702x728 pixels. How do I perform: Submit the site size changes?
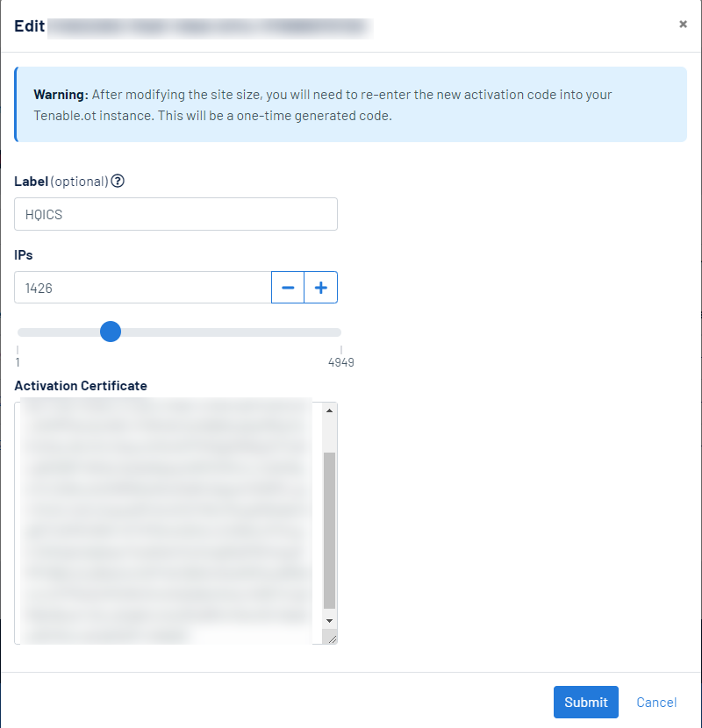tap(585, 703)
